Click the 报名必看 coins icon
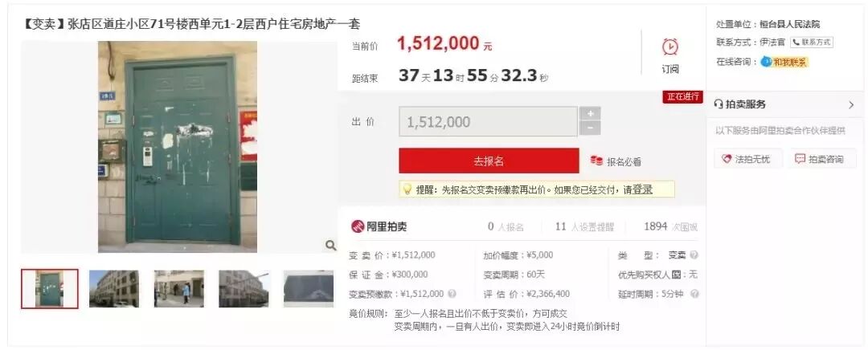This screenshot has height=350, width=868. [596, 161]
